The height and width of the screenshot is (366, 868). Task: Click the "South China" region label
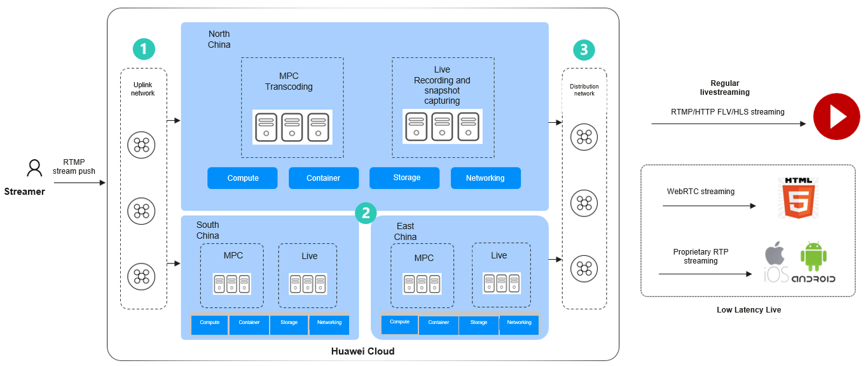tap(208, 230)
